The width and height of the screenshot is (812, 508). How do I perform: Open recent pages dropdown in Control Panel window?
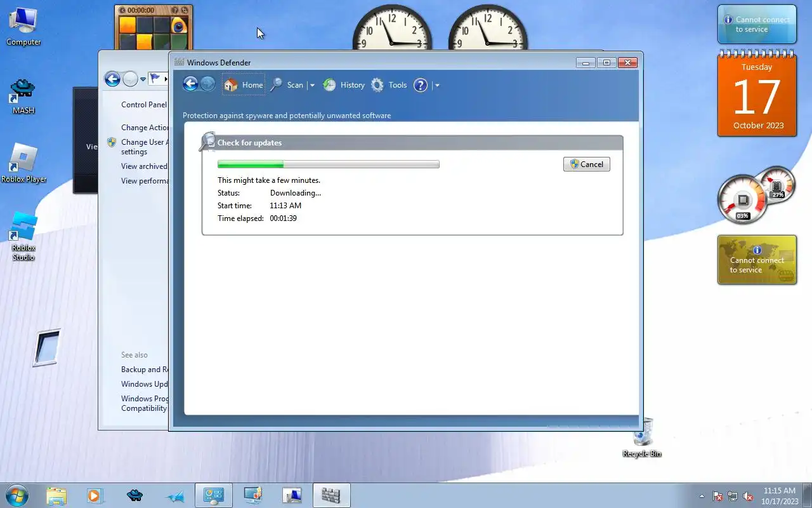[143, 79]
